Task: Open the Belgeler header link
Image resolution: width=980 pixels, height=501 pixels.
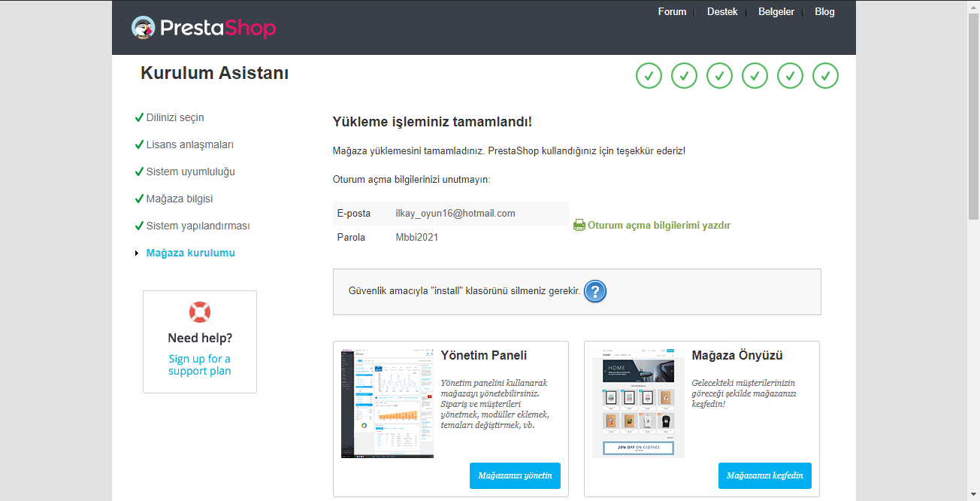Action: (x=776, y=11)
